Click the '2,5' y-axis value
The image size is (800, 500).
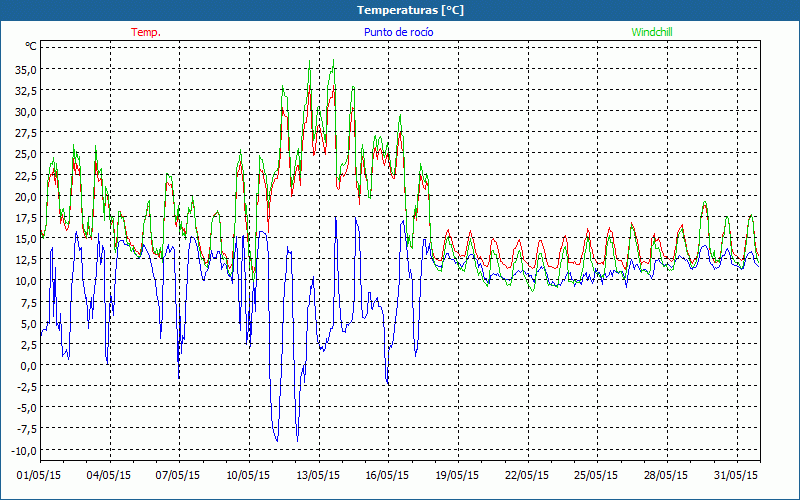point(29,345)
